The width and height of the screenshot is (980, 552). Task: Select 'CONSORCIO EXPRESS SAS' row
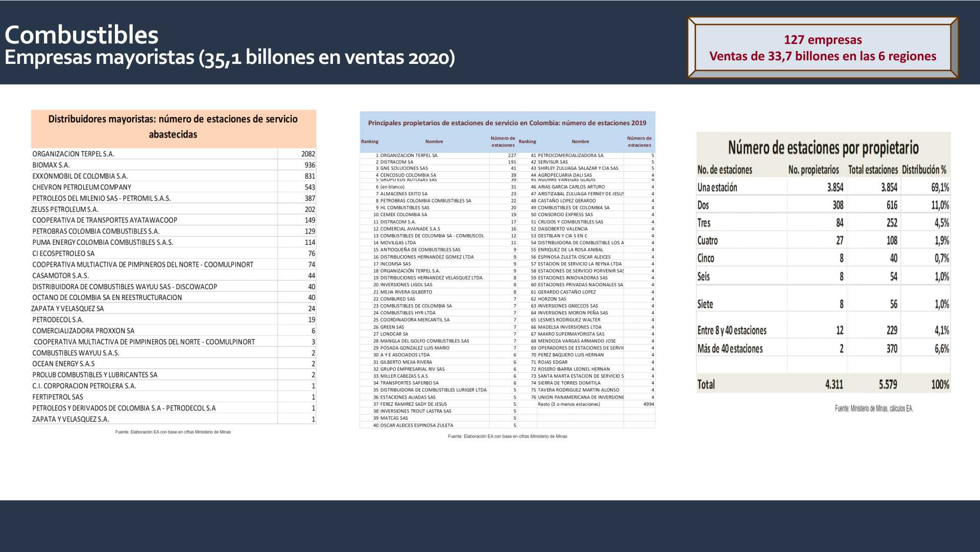pyautogui.click(x=586, y=215)
